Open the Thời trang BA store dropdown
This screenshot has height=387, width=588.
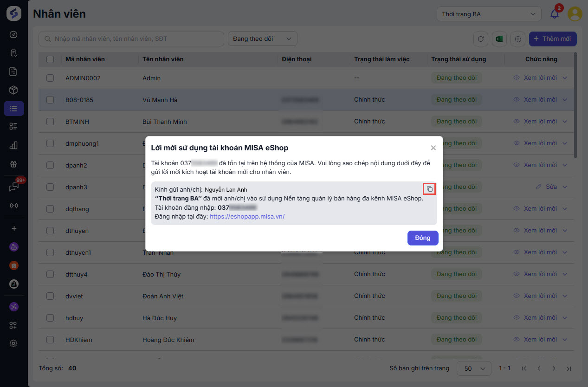[489, 14]
